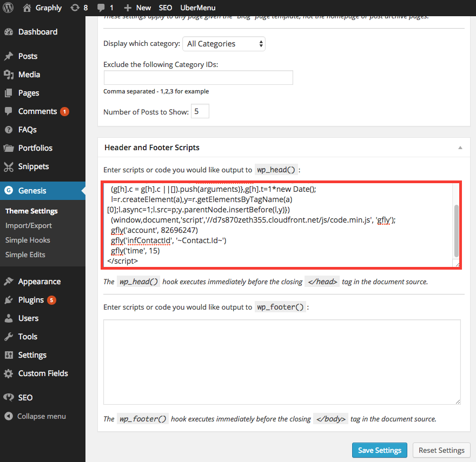Open Theme Settings submenu item
The width and height of the screenshot is (476, 462).
pyautogui.click(x=31, y=211)
